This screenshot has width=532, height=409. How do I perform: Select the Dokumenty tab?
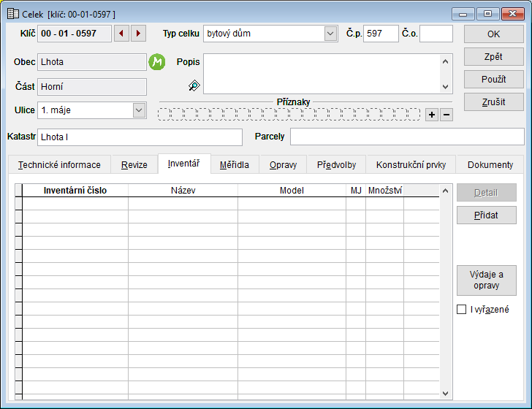coord(490,165)
